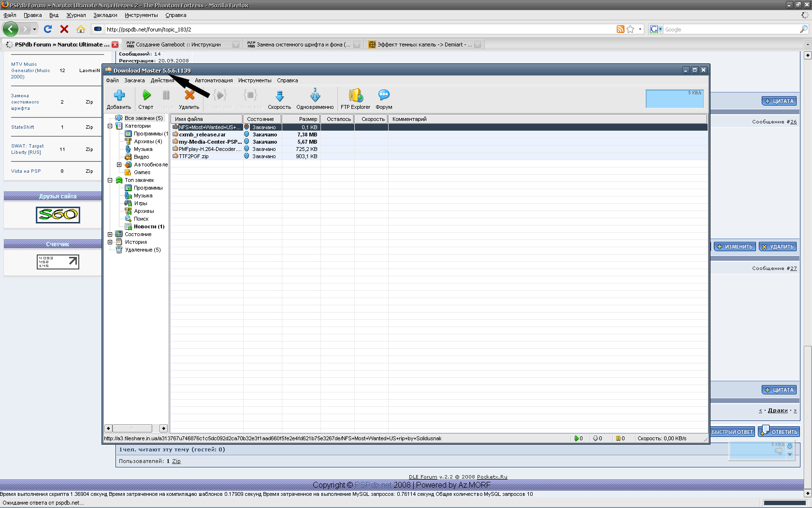Sort downloads by the Имя файла column
Screen dimensions: 812x508
tap(207, 119)
